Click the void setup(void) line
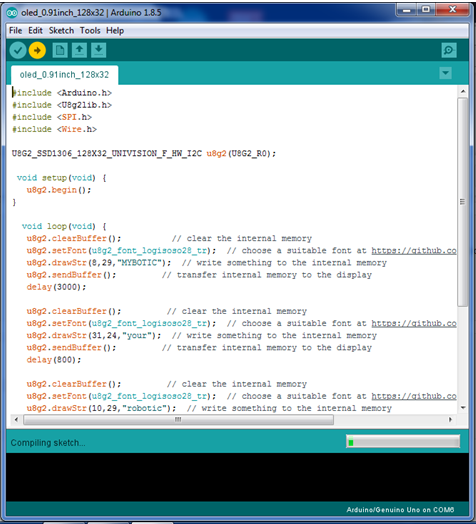 point(62,178)
